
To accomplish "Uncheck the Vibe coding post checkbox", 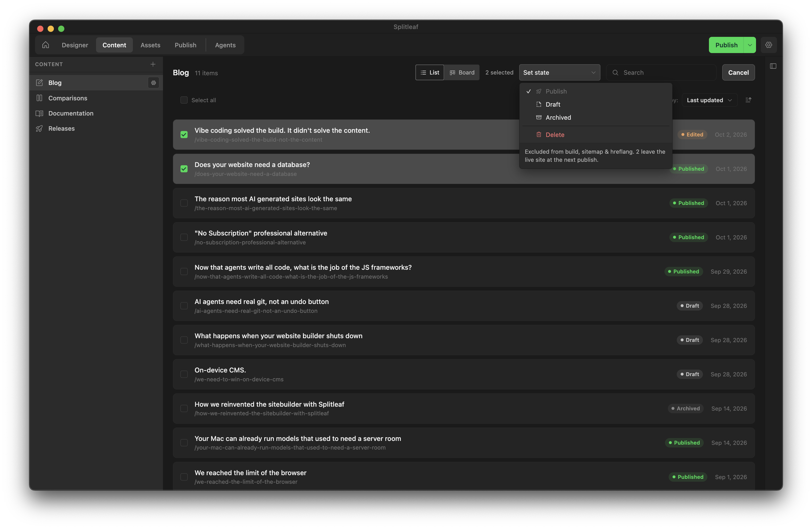I will pos(184,135).
